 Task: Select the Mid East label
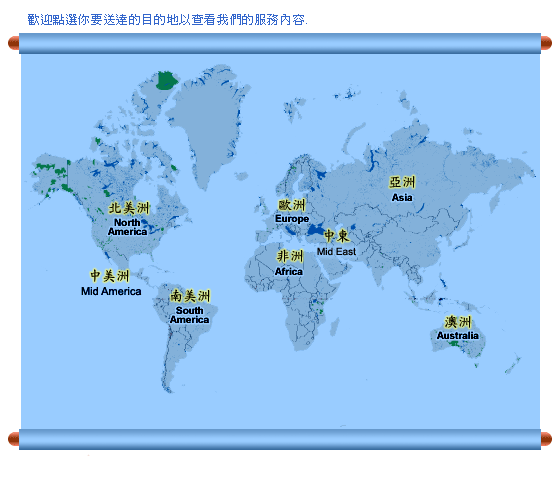pos(336,252)
